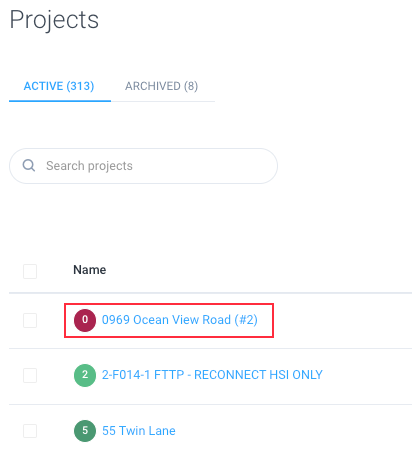Toggle the select-all checkbox beside Name
The height and width of the screenshot is (457, 412).
tap(30, 271)
